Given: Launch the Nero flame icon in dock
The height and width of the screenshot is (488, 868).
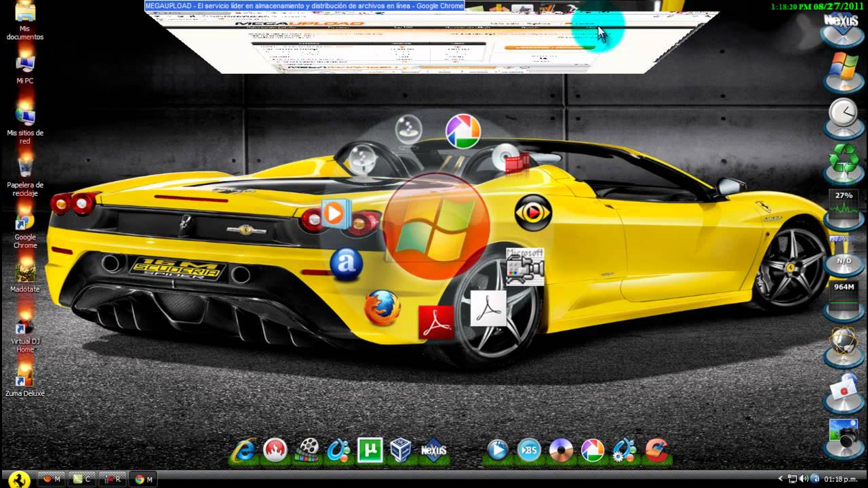Looking at the screenshot, I should point(275,450).
